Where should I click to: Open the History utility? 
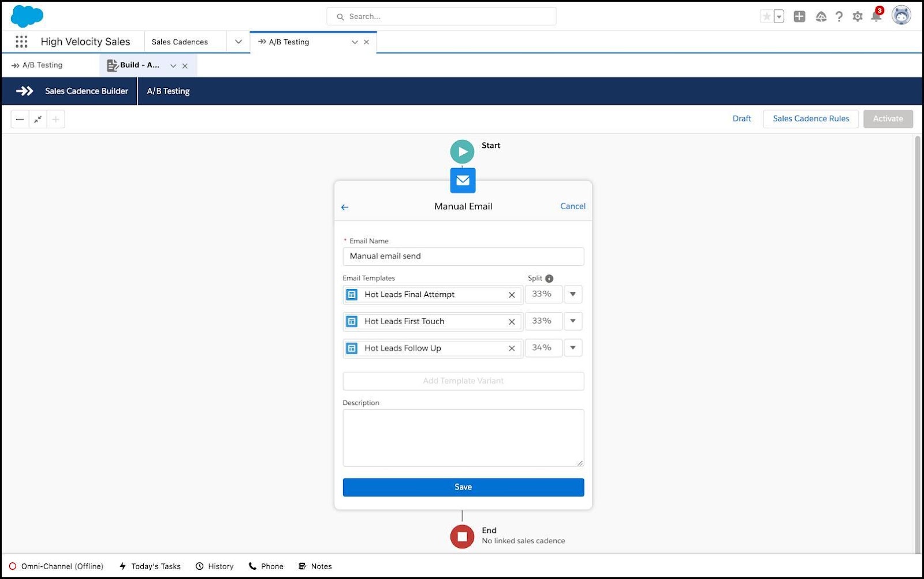point(214,566)
